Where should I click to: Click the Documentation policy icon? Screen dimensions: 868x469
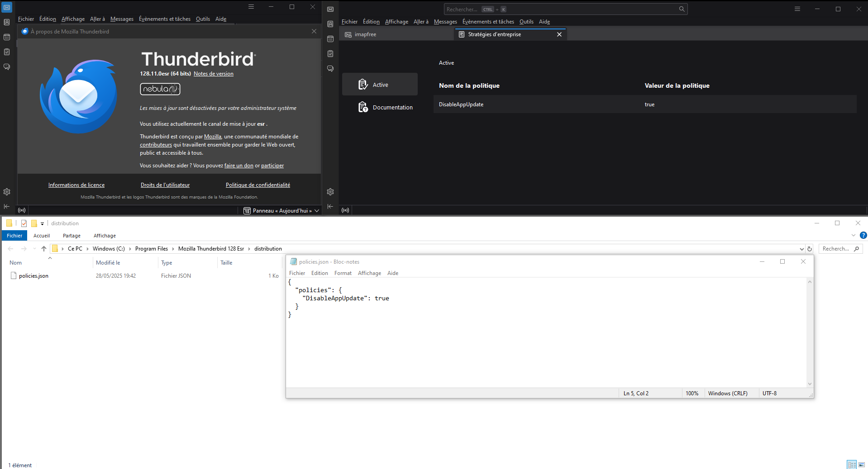pos(362,107)
